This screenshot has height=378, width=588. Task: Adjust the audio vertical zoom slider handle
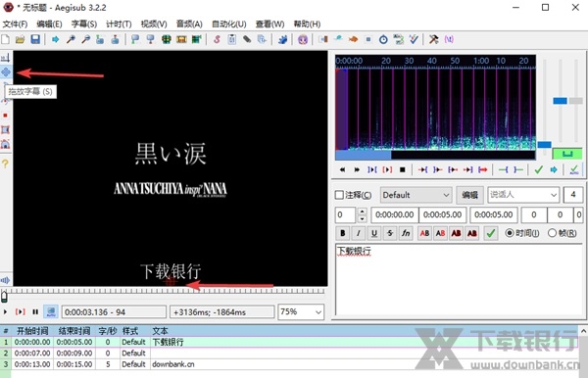pos(560,101)
